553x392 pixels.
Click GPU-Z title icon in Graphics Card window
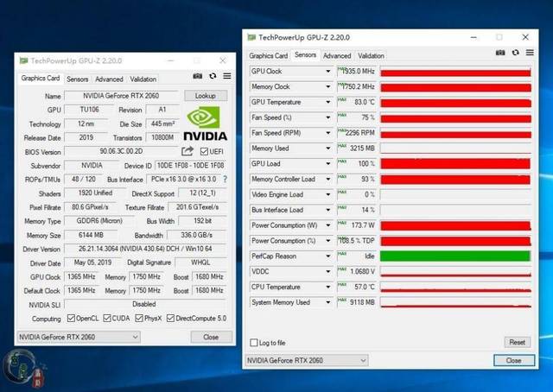(x=23, y=60)
